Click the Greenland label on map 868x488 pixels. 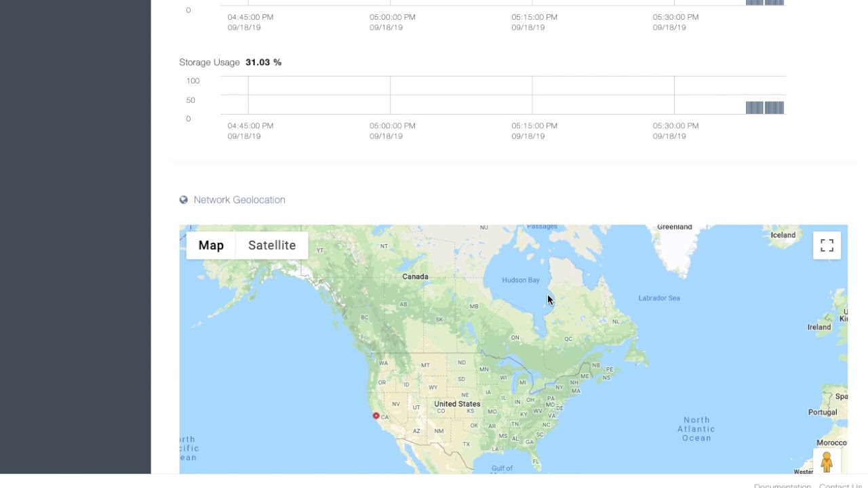pos(674,227)
